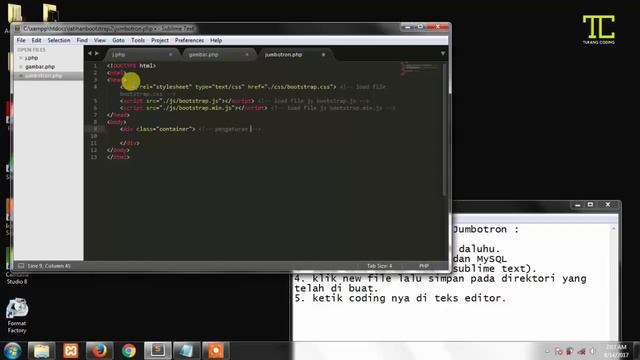The height and width of the screenshot is (360, 640).
Task: Open XAMPP from the taskbar
Action: pos(70,351)
